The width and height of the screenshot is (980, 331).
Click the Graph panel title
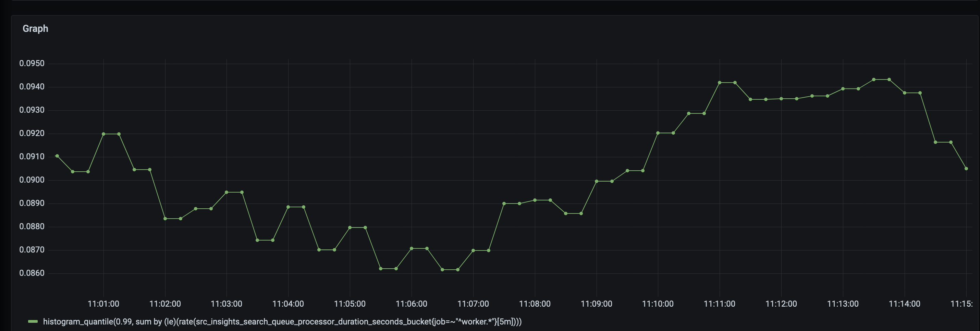click(x=35, y=28)
